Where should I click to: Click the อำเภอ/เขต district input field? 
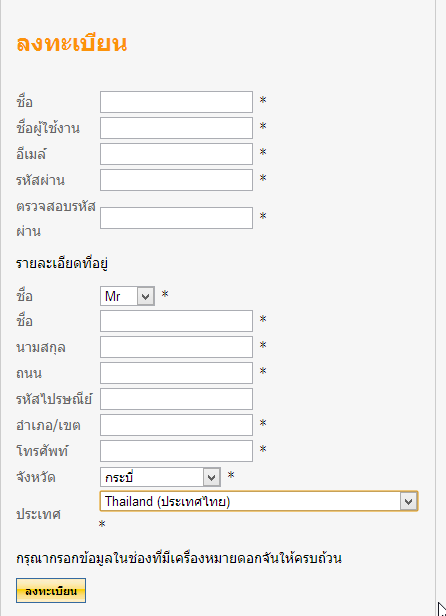pyautogui.click(x=176, y=425)
